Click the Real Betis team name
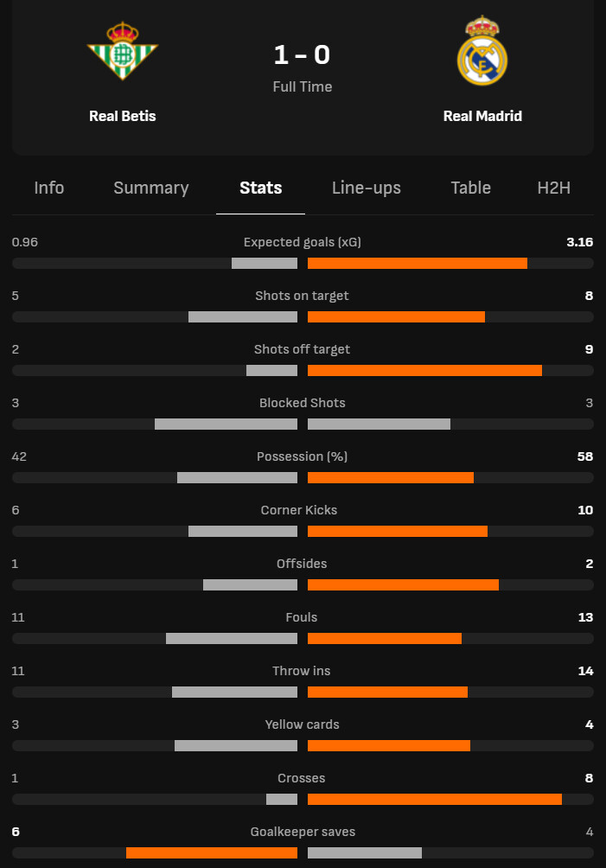Viewport: 606px width, 868px height. 122,116
